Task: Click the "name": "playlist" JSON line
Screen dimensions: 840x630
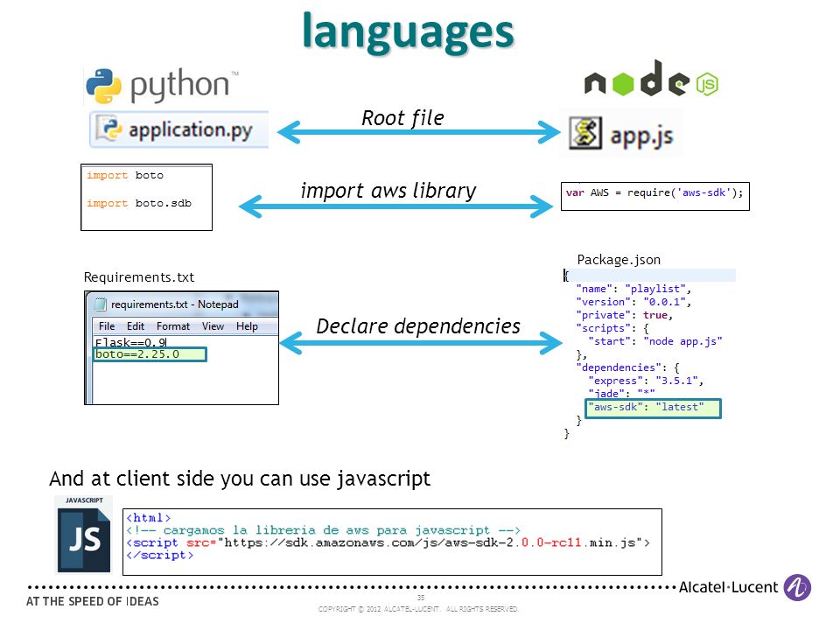Action: click(633, 289)
